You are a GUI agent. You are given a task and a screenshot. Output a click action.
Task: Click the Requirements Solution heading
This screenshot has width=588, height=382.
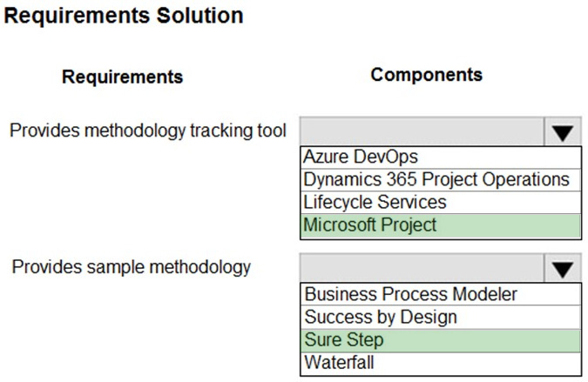(124, 16)
